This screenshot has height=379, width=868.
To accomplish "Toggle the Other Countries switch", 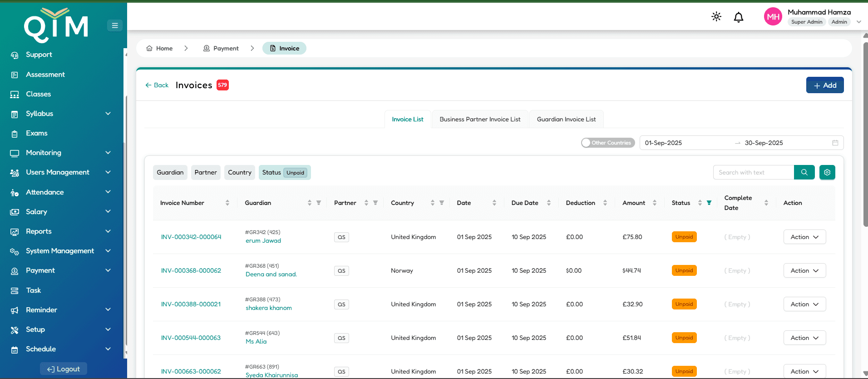I will (608, 143).
